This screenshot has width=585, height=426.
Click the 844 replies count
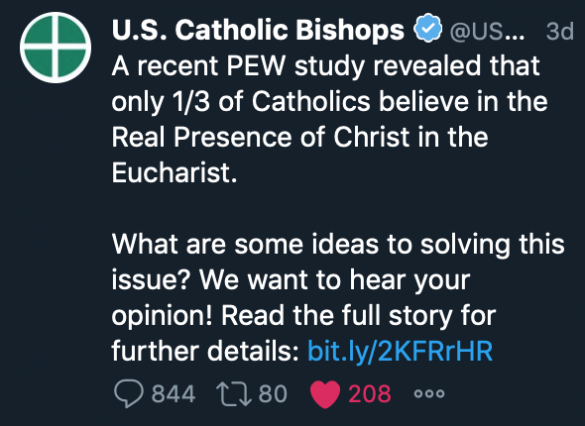pos(173,394)
